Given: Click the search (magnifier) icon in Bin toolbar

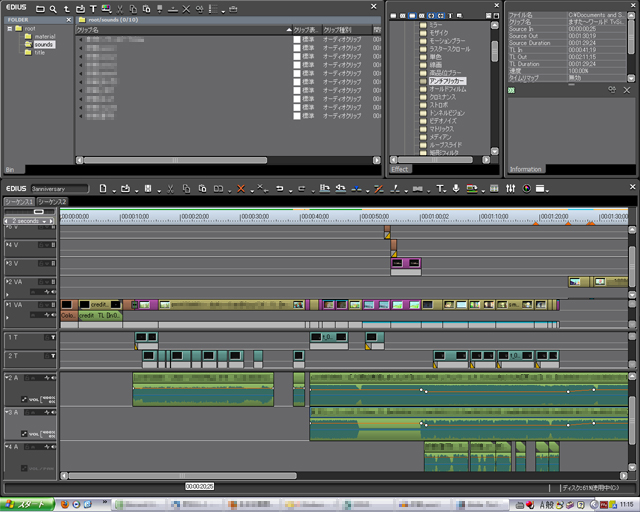Looking at the screenshot, I should (53, 8).
